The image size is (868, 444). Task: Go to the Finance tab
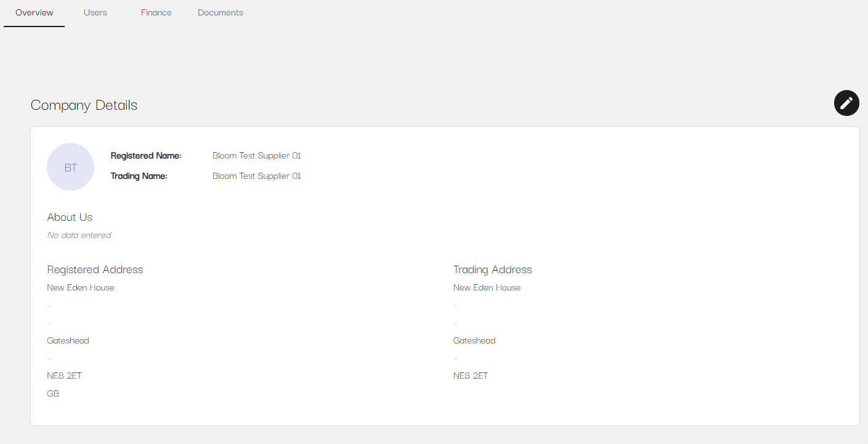[156, 12]
